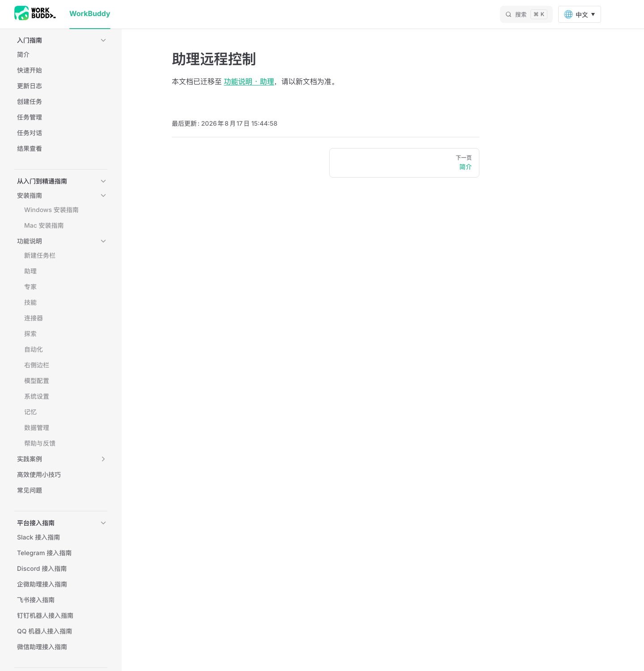Collapse the 平台接入指南 section chevron

coord(103,523)
